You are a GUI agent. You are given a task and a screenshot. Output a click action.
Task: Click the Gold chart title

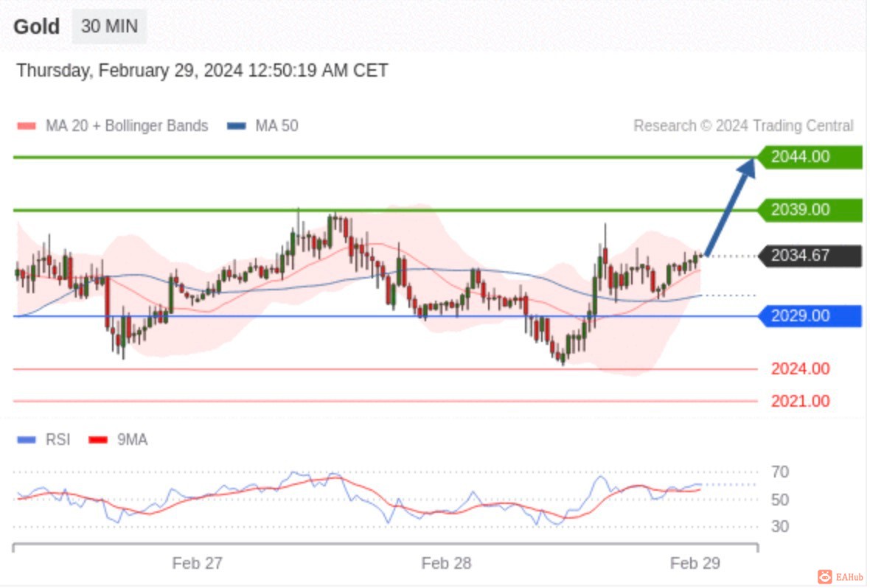37,27
